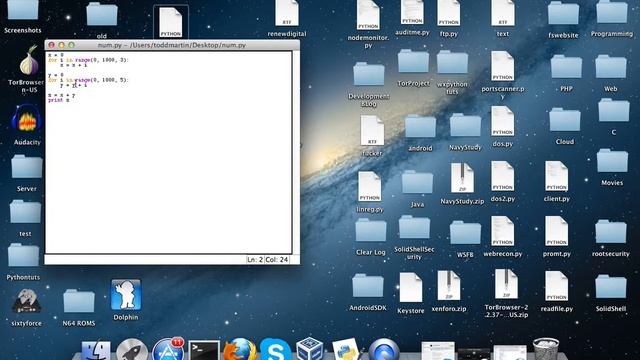Screen dimensions: 640x360
Task: Select the NavyStudy.zip archive icon
Action: click(x=462, y=178)
